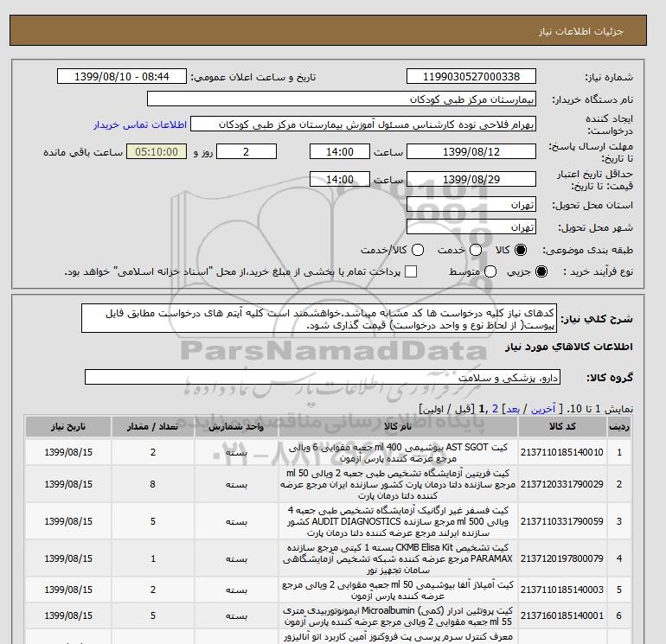Click quantity 8 in row 2

pos(153,484)
